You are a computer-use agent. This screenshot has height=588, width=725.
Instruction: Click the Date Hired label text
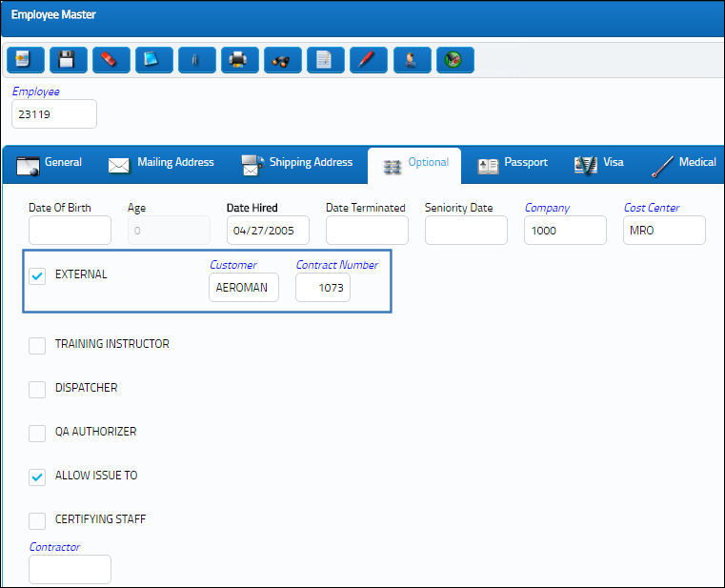click(252, 208)
